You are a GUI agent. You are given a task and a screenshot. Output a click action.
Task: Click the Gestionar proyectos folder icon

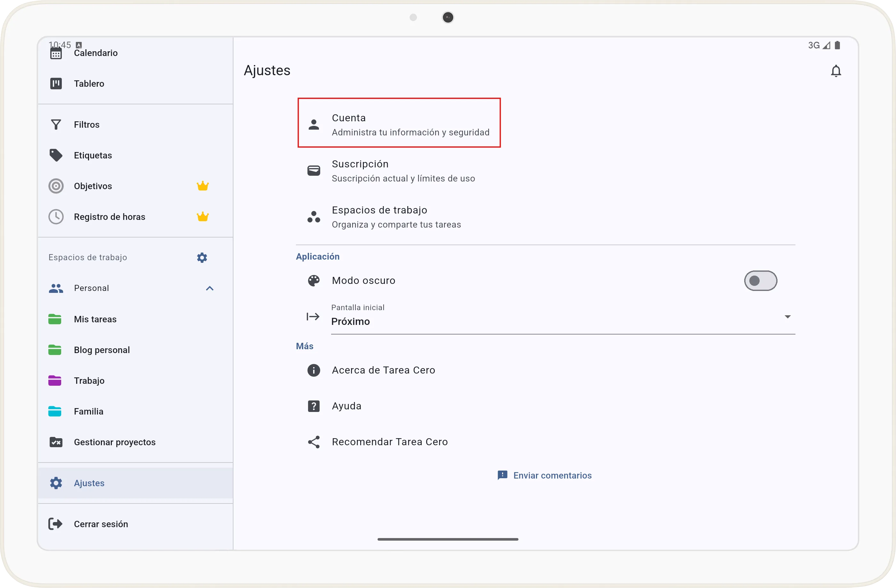(x=56, y=442)
